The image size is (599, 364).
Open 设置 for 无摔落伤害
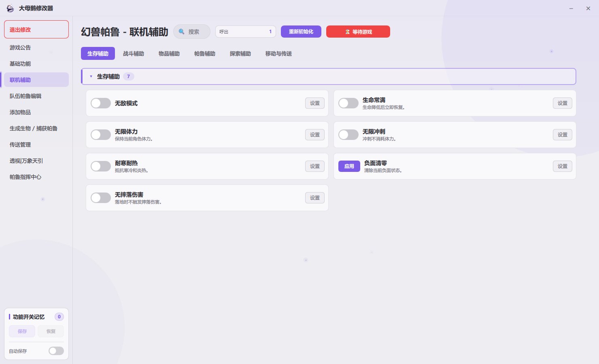pos(315,198)
